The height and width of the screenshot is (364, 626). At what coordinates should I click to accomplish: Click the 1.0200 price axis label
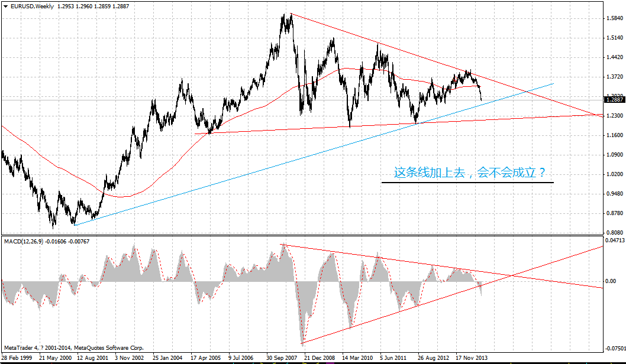(615, 174)
